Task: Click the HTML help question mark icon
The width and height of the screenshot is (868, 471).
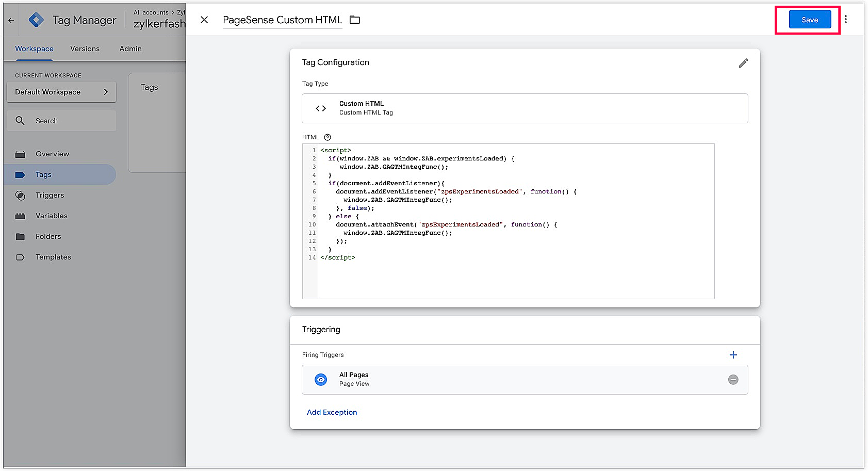Action: 327,137
